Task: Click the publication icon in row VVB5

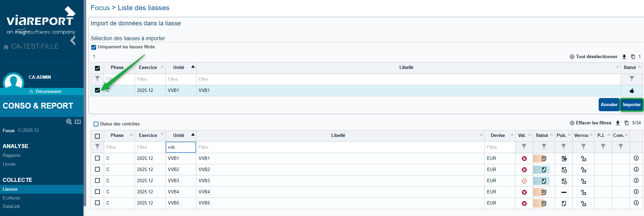Action: (x=564, y=203)
